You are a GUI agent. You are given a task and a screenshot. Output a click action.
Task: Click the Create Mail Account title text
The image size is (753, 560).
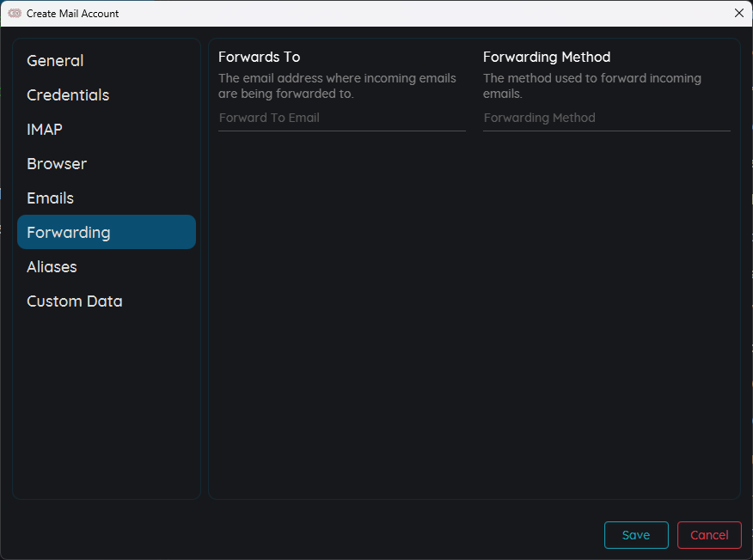click(x=72, y=14)
